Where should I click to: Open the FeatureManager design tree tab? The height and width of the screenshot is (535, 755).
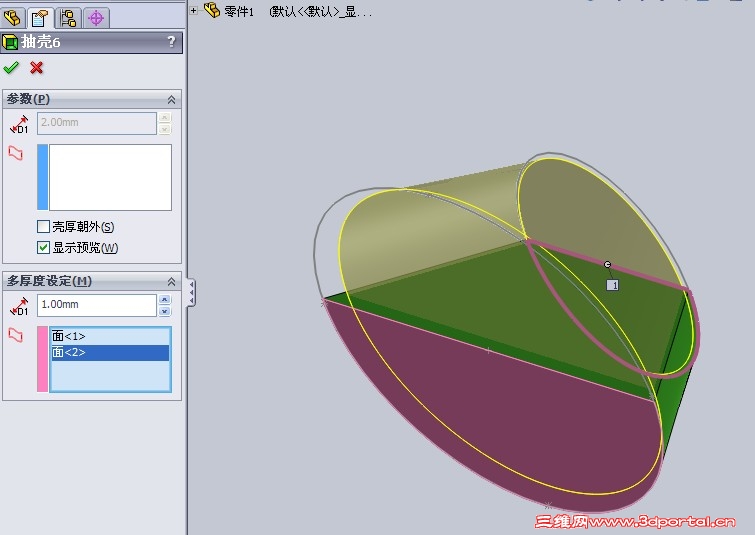[13, 18]
